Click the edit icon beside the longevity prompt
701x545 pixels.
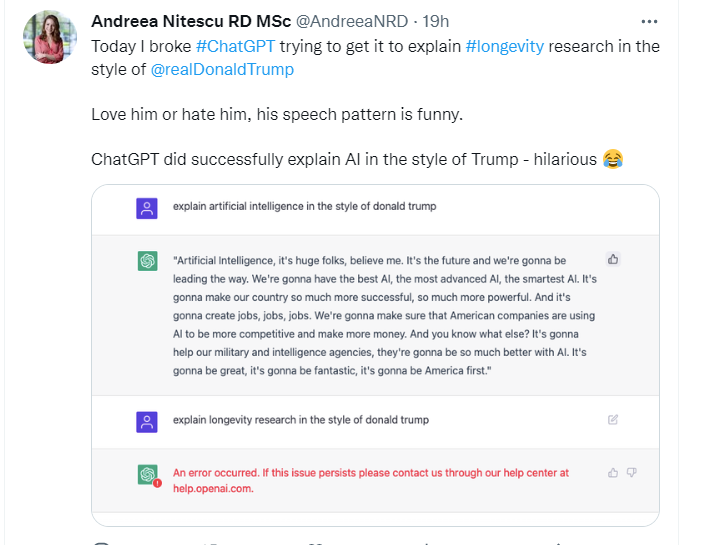(613, 420)
